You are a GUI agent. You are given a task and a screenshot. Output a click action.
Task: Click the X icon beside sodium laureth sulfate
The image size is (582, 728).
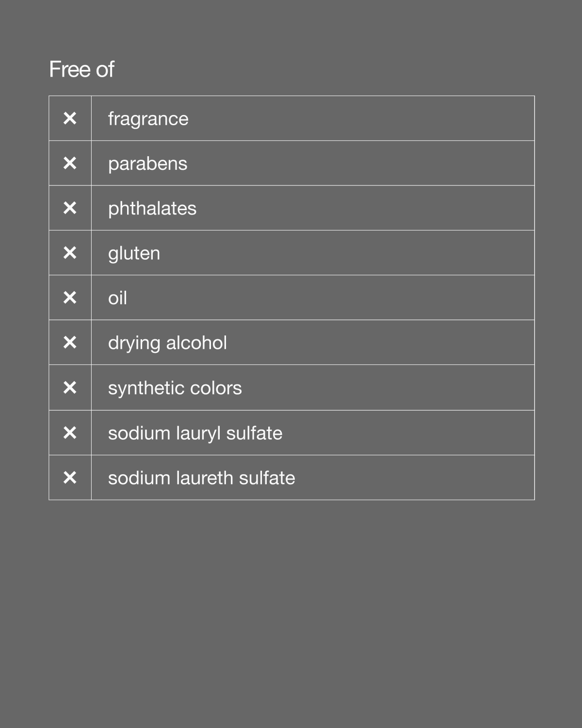pyautogui.click(x=70, y=478)
